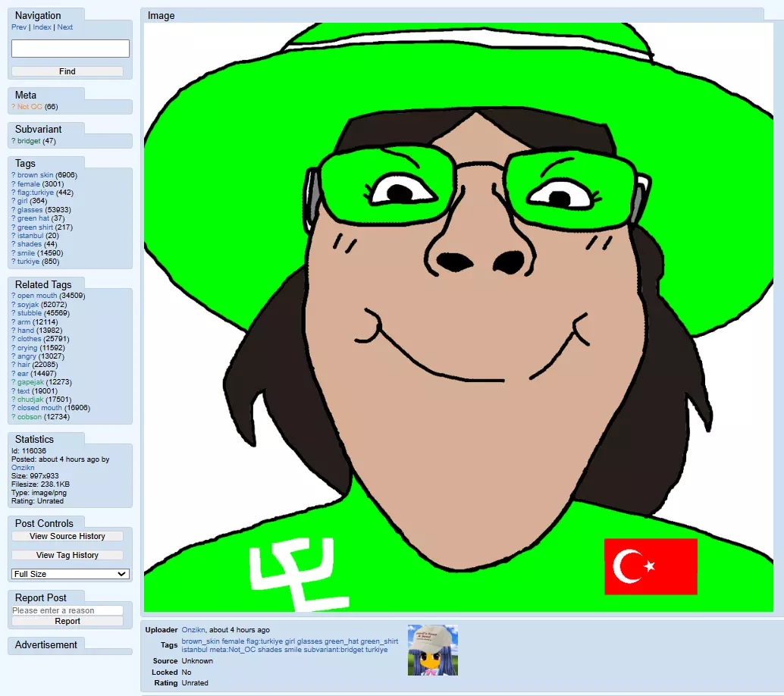Open the hair related tag
This screenshot has height=696, width=784.
coord(24,365)
